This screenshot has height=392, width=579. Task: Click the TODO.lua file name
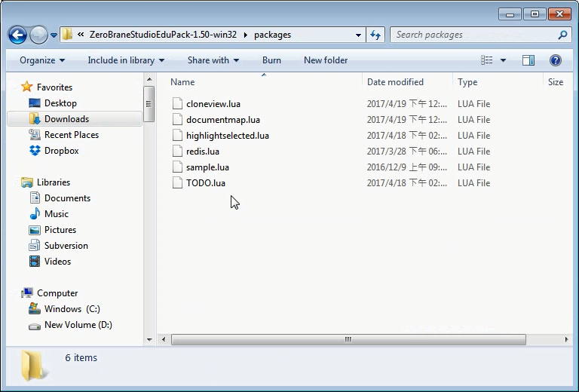pos(206,183)
